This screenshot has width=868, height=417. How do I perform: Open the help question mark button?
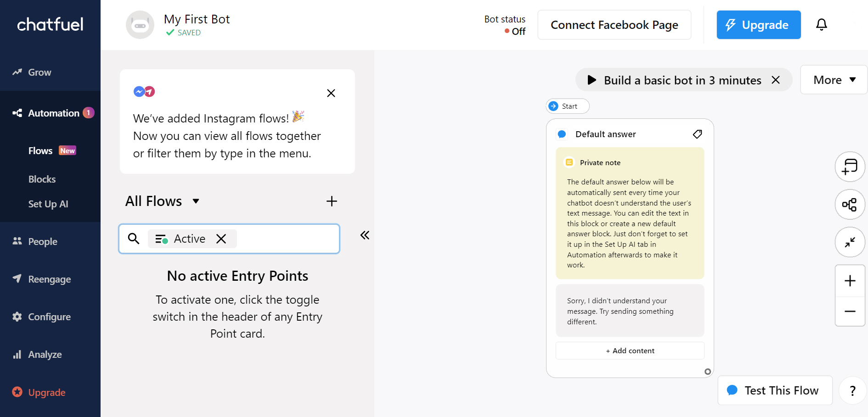[x=853, y=390]
